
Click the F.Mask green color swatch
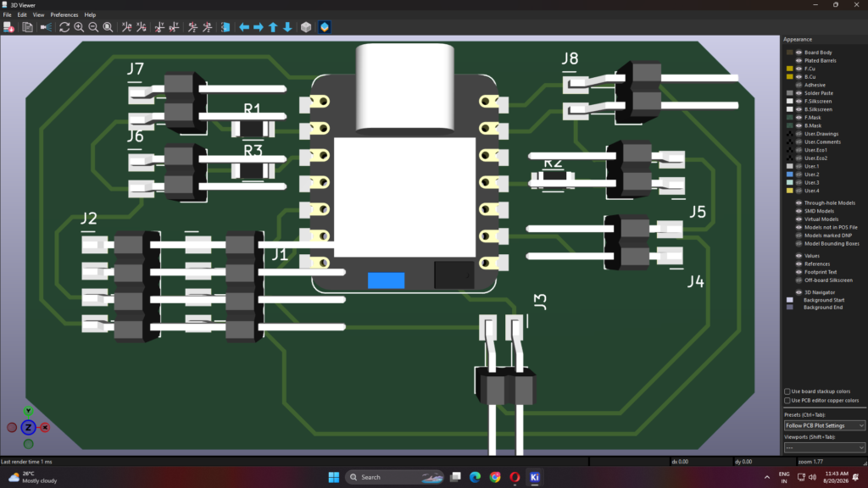point(790,117)
